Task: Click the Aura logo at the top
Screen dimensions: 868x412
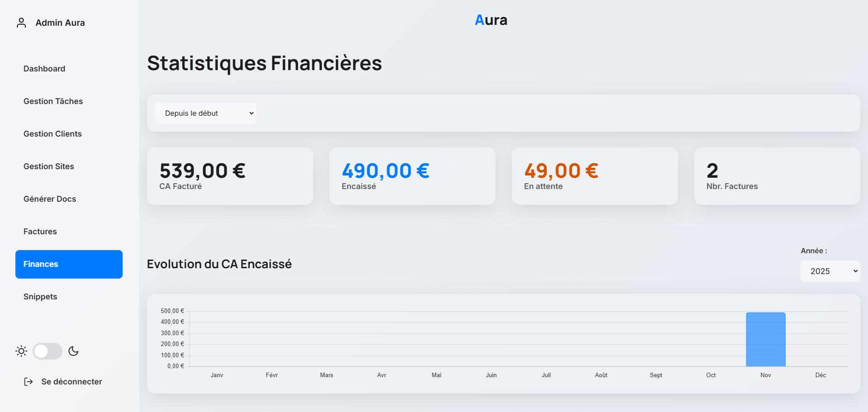Action: (491, 19)
